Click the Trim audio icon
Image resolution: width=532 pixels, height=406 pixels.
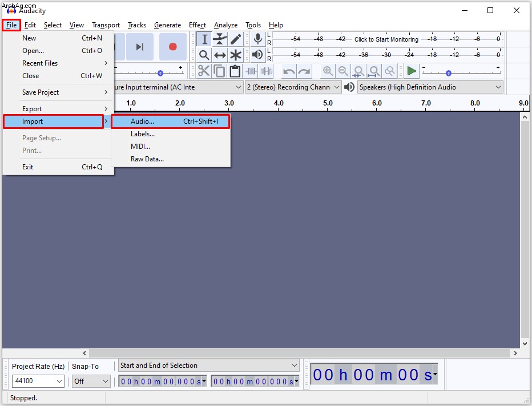pos(251,71)
